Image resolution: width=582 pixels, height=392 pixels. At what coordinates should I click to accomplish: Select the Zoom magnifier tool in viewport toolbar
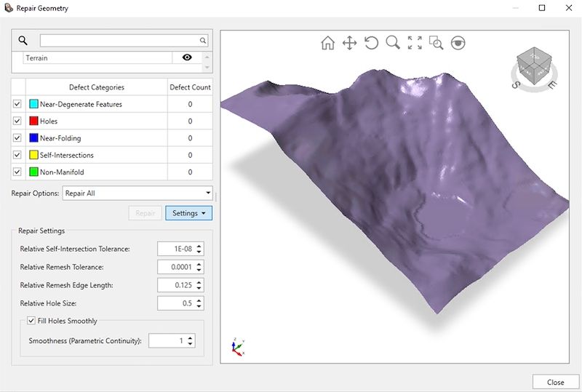pos(393,43)
